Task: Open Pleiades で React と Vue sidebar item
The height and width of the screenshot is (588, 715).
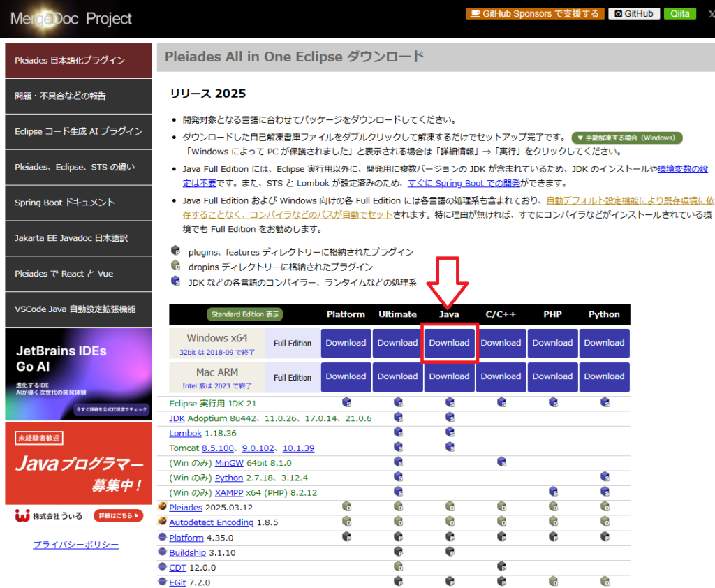Action: [78, 274]
